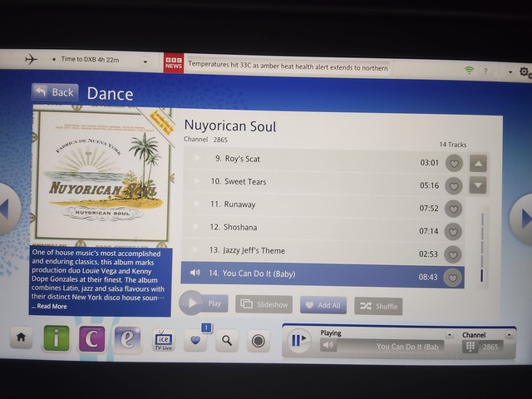Screen dimensions: 532x399
Task: Move track list down with the down arrow
Action: (478, 185)
